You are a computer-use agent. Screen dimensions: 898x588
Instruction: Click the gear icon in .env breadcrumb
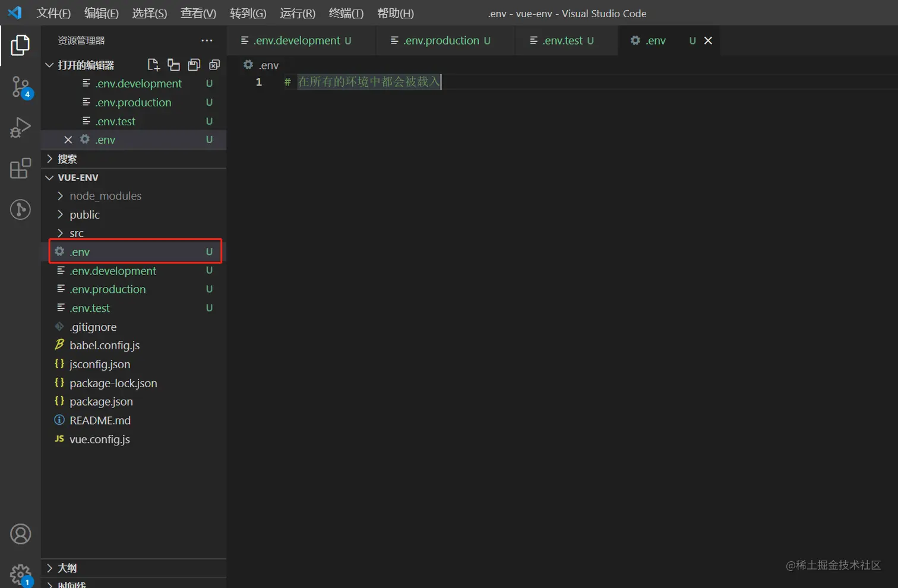[x=248, y=65]
